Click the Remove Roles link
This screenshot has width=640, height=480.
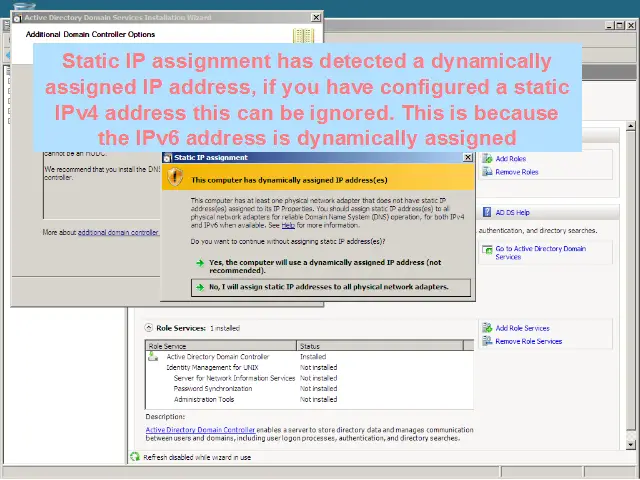pos(517,172)
